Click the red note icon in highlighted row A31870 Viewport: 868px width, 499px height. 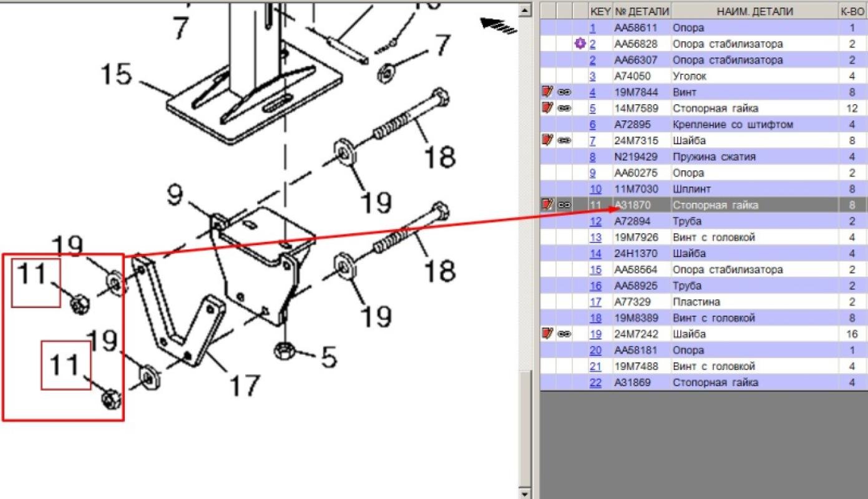(x=548, y=205)
